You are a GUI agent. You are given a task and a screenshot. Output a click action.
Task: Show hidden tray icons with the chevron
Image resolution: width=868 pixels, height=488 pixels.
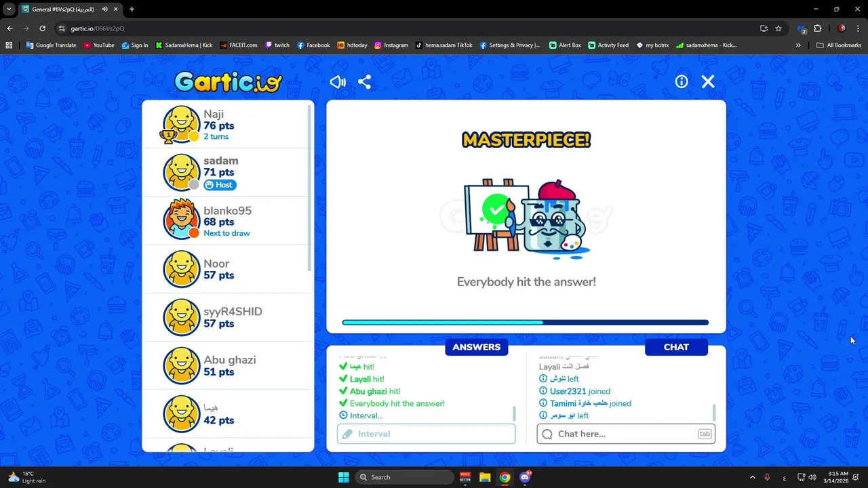tap(752, 477)
